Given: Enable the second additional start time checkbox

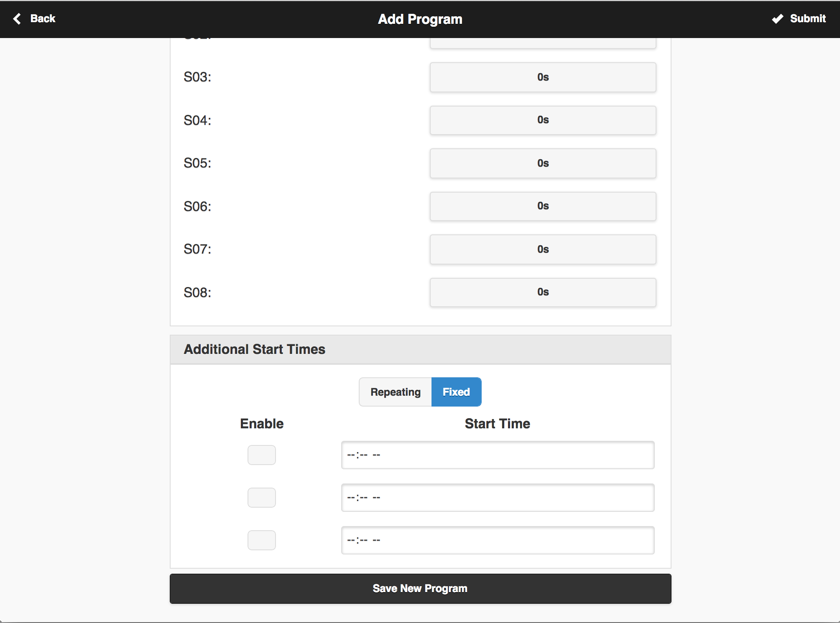Looking at the screenshot, I should coord(261,498).
